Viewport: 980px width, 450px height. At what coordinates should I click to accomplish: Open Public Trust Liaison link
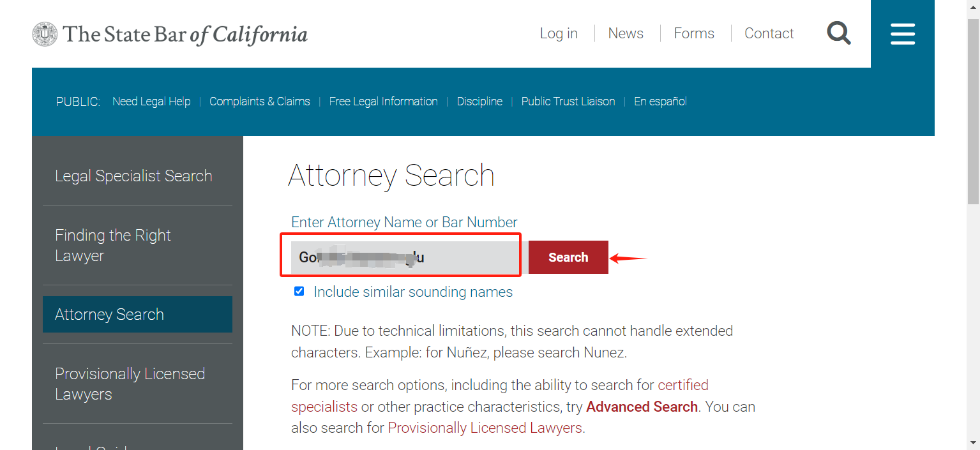point(568,101)
